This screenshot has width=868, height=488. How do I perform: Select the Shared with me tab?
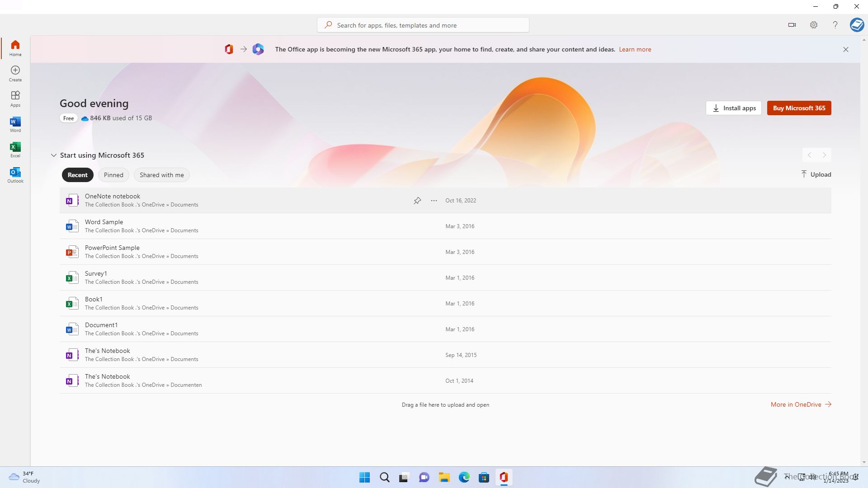(x=162, y=175)
